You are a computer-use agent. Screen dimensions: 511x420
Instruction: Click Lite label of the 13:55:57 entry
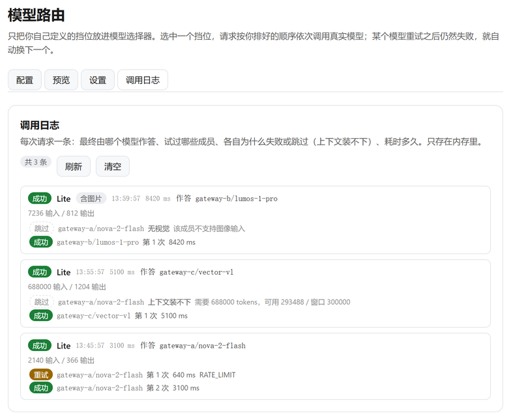point(64,272)
